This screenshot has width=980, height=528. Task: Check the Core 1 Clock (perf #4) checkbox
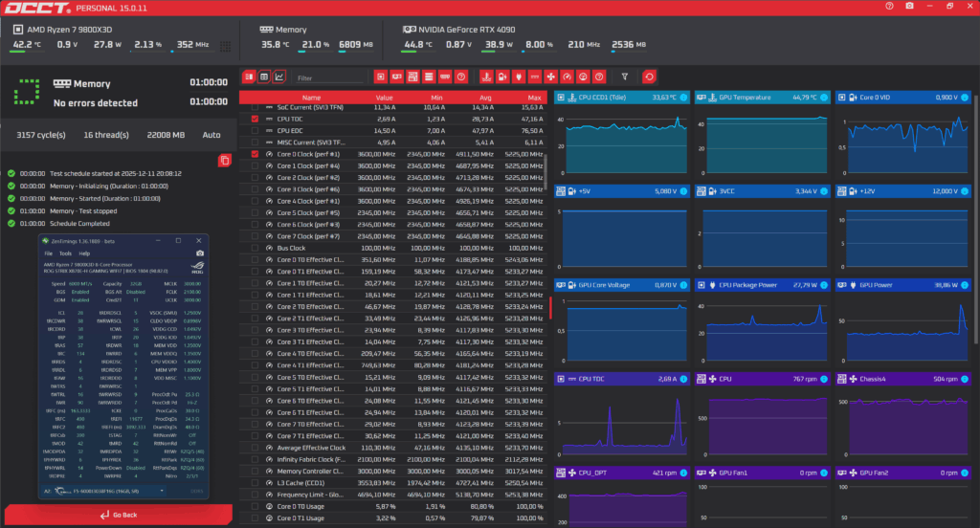(255, 165)
